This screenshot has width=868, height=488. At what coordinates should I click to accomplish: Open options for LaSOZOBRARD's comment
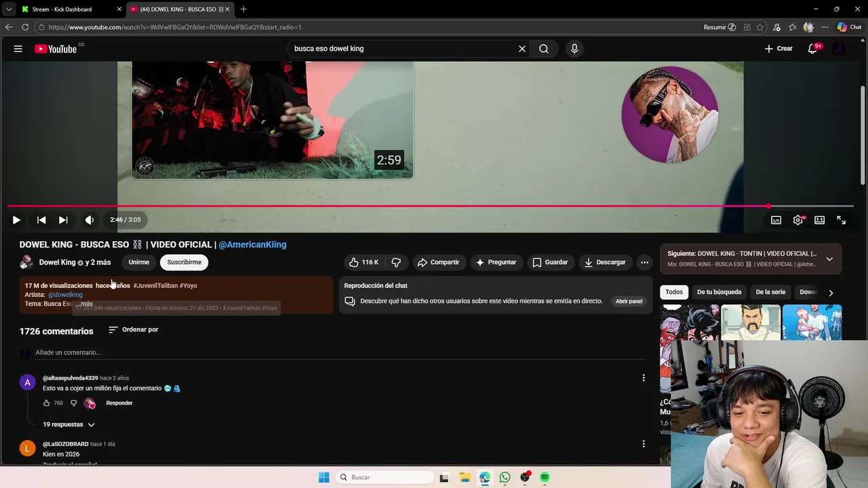coord(644,444)
